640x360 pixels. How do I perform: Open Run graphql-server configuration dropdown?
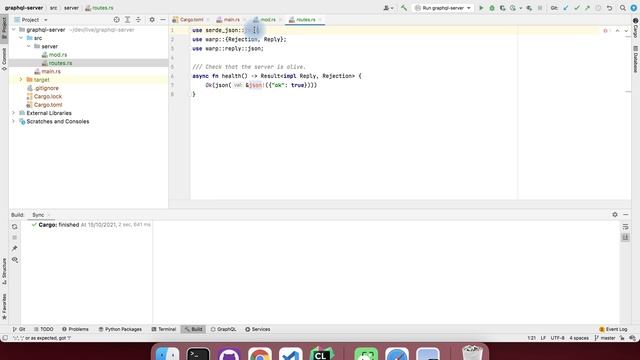point(443,8)
